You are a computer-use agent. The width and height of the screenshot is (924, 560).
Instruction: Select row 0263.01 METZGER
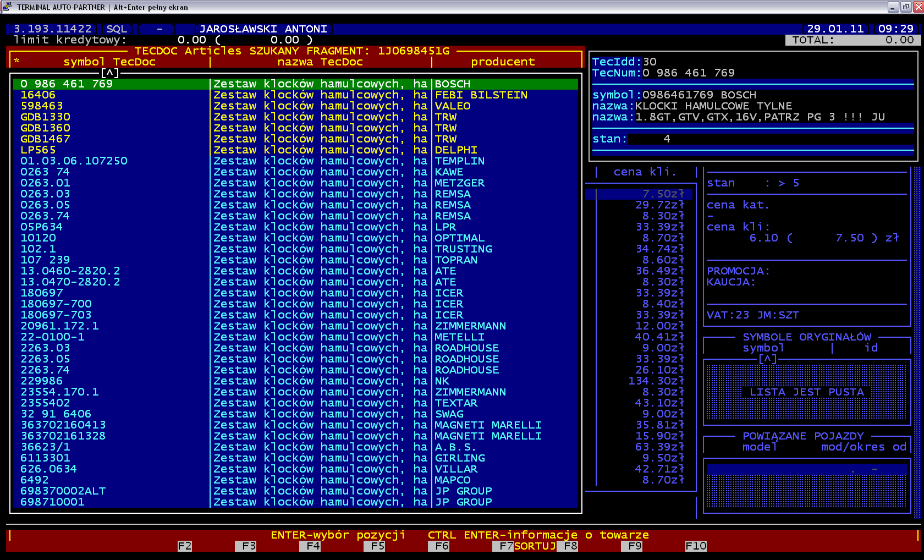click(x=295, y=183)
